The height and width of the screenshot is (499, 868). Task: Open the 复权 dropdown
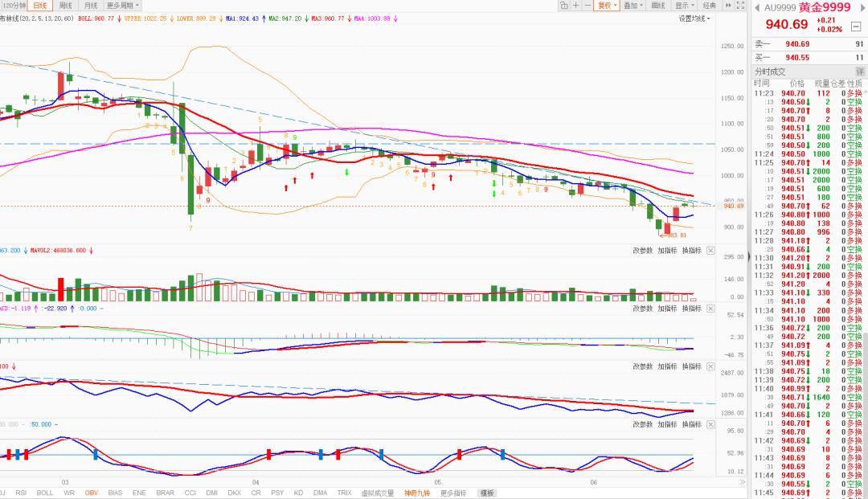(x=607, y=6)
